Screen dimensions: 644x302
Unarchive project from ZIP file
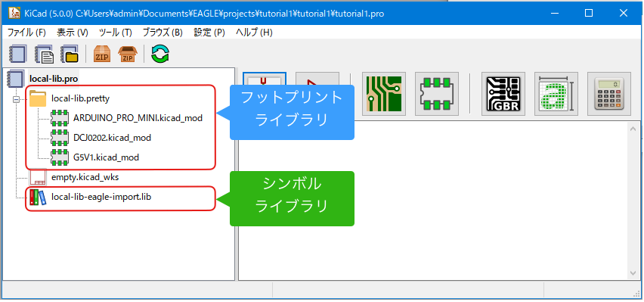(127, 54)
